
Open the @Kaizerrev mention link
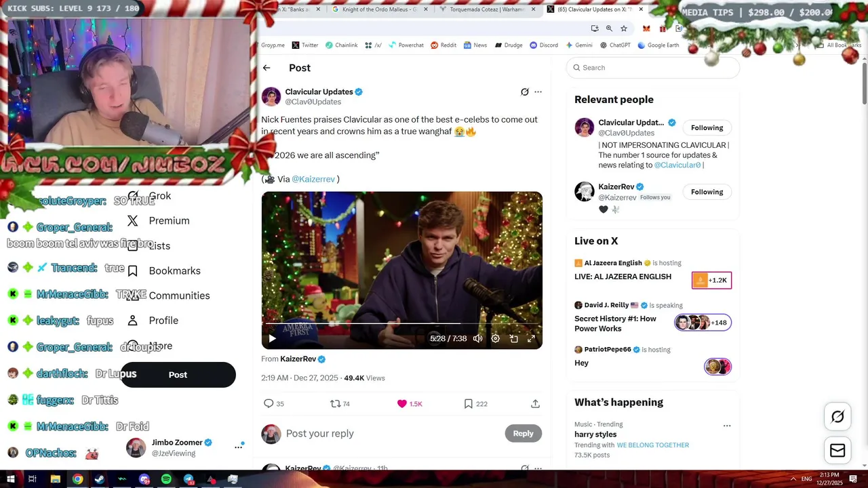313,179
